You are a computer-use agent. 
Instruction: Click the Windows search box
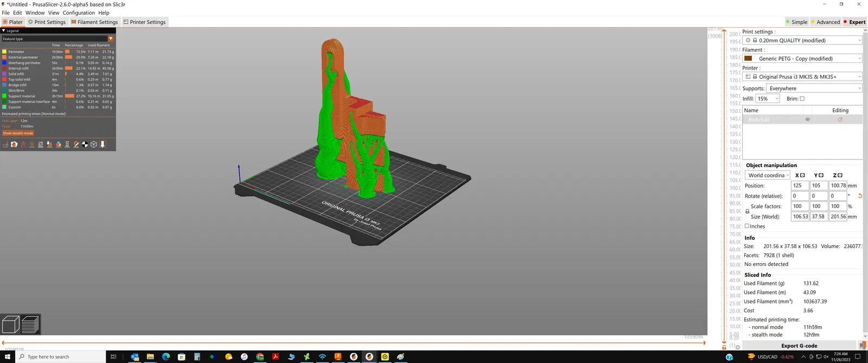coord(60,356)
